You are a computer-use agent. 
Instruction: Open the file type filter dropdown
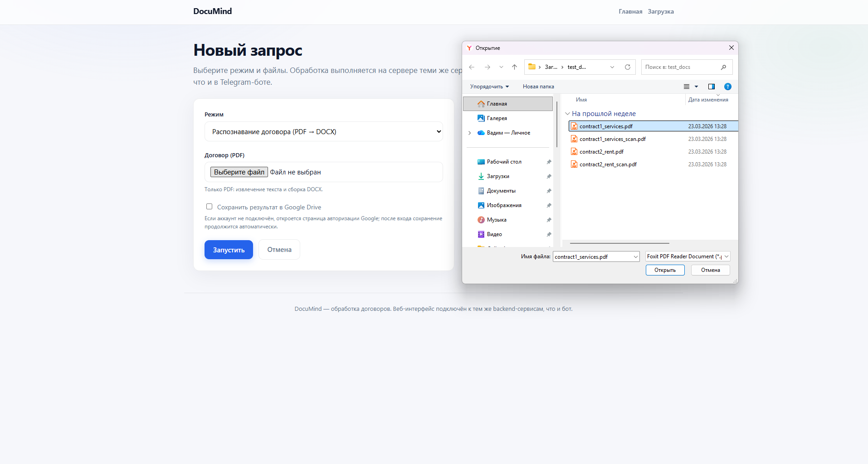click(688, 256)
